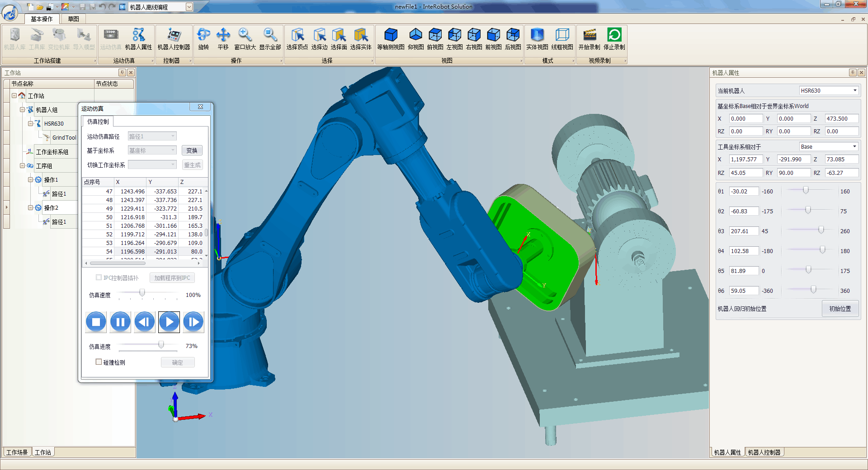Open the 机器人控制器 bottom tab
This screenshot has height=470, width=868.
click(x=764, y=452)
